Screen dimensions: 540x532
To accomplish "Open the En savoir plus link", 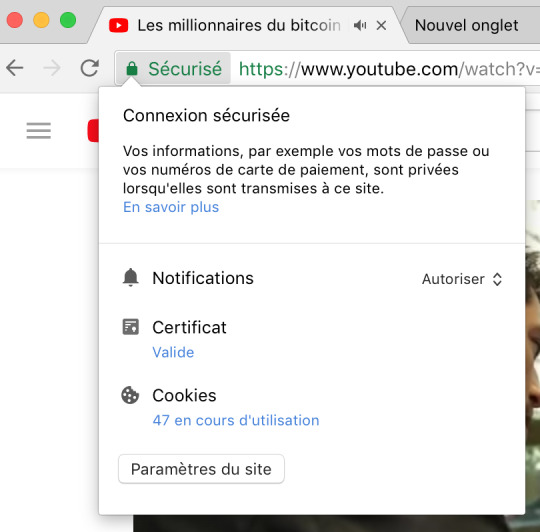I will click(171, 207).
